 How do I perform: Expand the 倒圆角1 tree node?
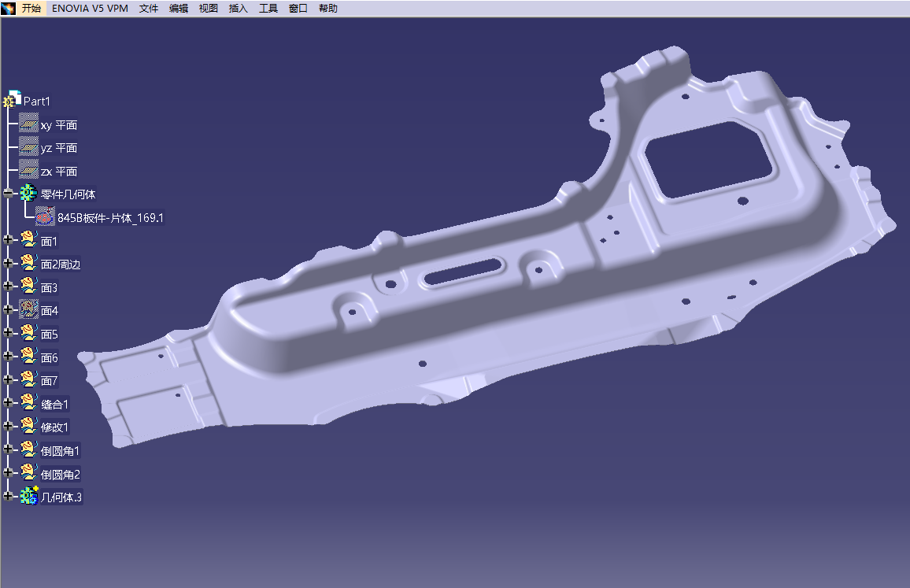point(9,450)
